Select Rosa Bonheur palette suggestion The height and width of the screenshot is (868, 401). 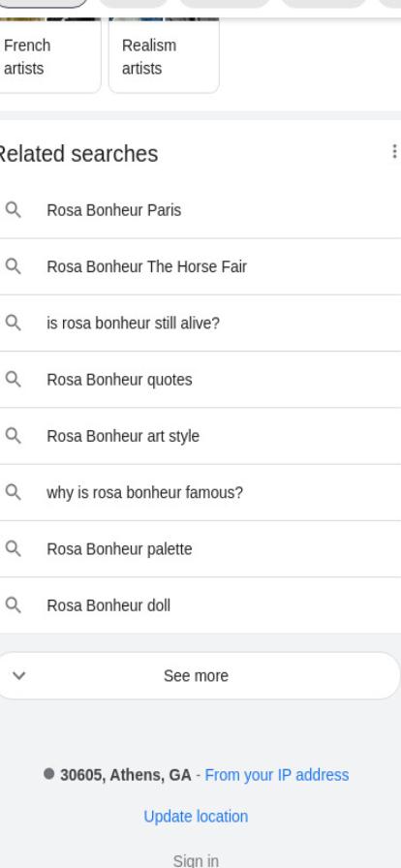click(200, 549)
